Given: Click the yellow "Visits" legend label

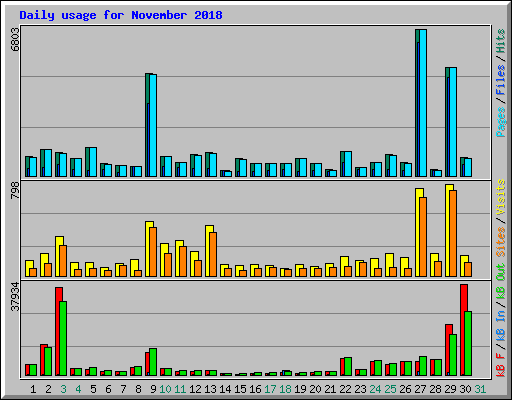Looking at the screenshot, I should (x=501, y=197).
